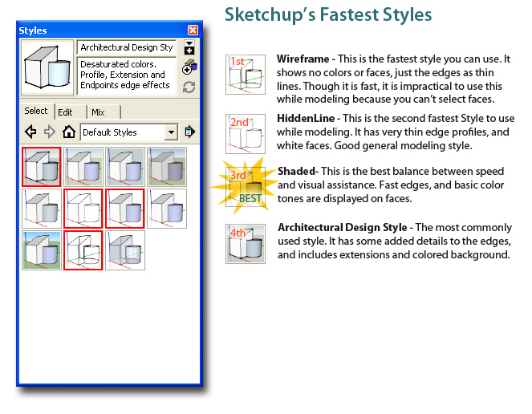Select the style with beige ground background
532x414 pixels.
tap(83, 167)
